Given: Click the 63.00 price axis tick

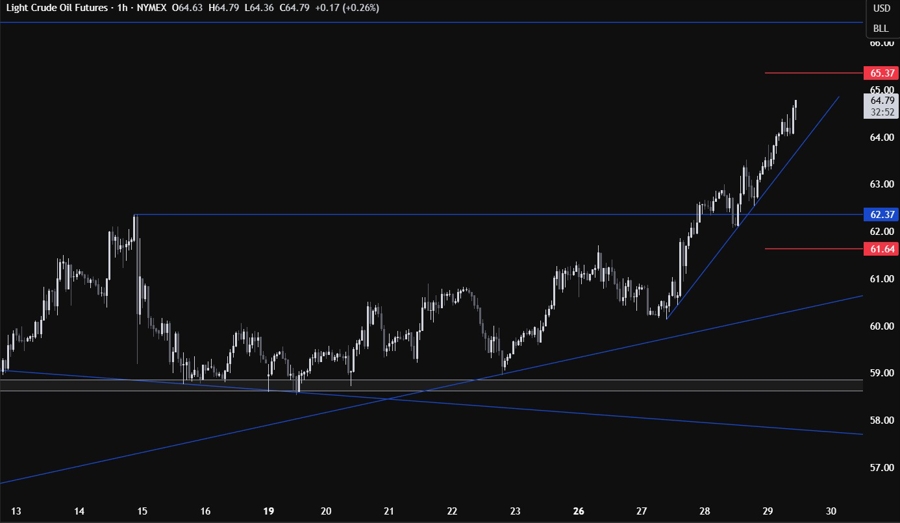Looking at the screenshot, I should pos(881,184).
